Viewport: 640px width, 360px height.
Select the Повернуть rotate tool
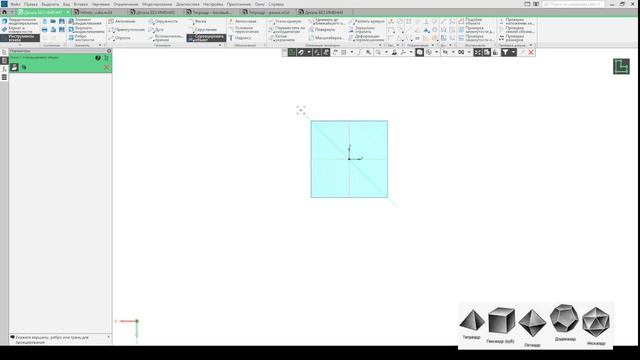(322, 29)
